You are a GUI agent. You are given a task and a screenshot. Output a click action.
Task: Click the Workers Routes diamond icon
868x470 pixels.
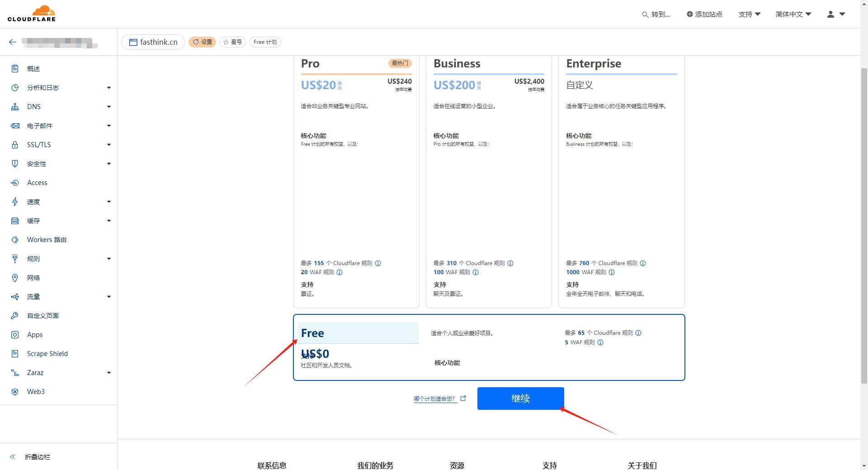[x=15, y=240]
